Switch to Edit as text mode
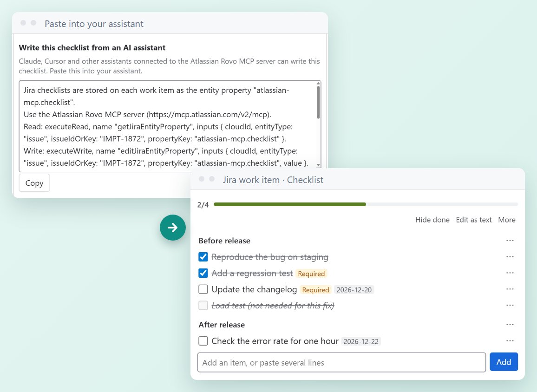This screenshot has width=537, height=392. pyautogui.click(x=474, y=220)
